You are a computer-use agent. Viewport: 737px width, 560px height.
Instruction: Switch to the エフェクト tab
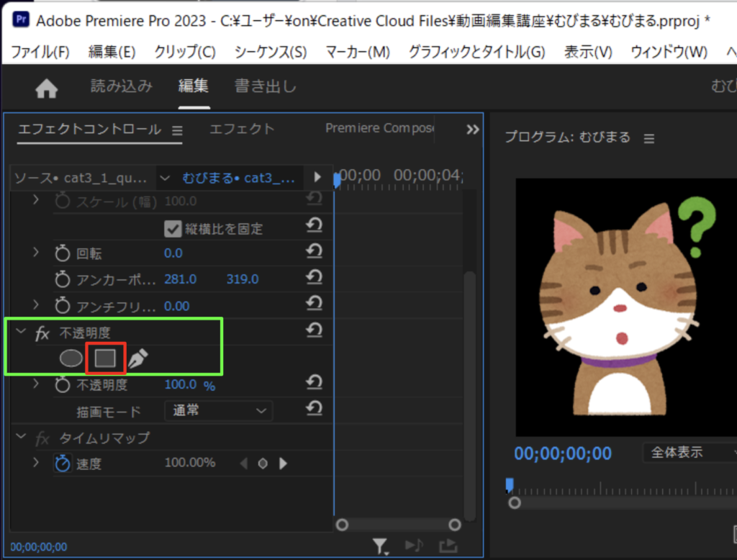[242, 130]
